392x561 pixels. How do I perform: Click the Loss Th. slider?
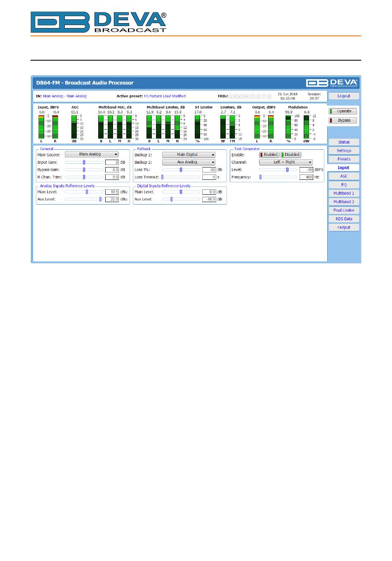(181, 170)
